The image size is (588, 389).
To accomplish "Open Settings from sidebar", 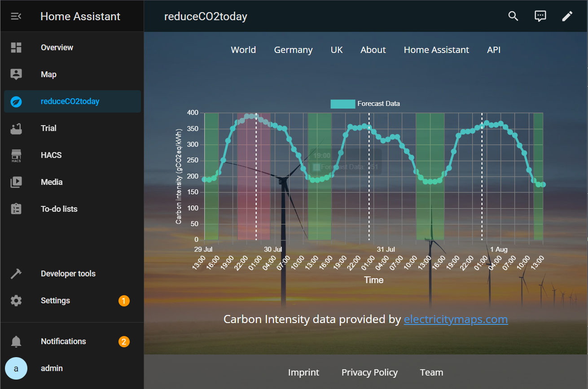I will pyautogui.click(x=72, y=301).
